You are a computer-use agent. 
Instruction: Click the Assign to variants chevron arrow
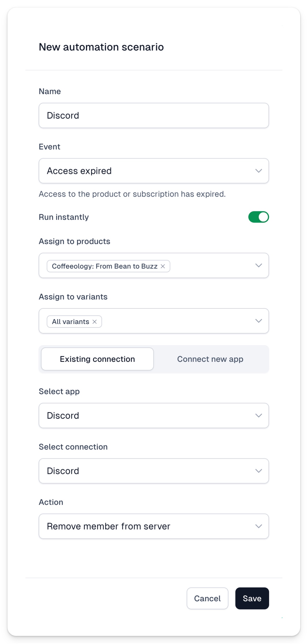(x=259, y=321)
